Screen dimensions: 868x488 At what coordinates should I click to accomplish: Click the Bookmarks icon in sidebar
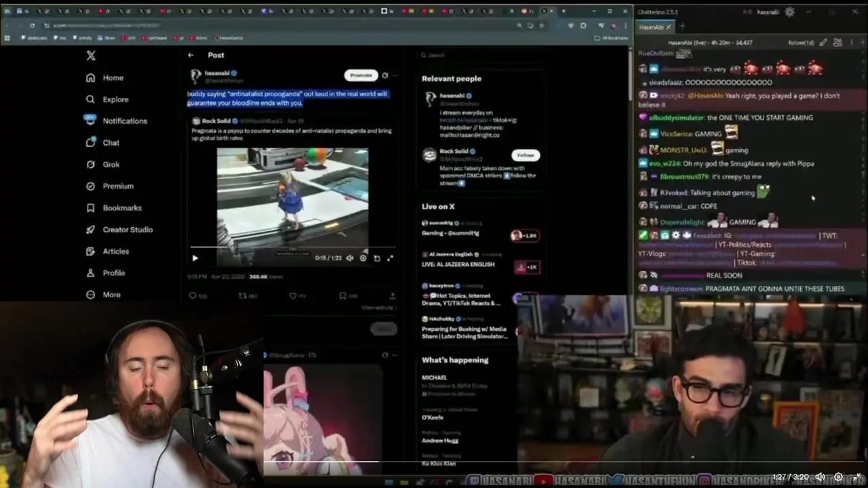90,208
